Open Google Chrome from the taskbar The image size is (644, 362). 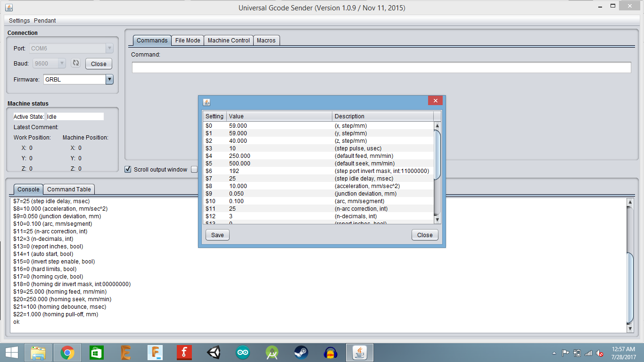[67, 353]
